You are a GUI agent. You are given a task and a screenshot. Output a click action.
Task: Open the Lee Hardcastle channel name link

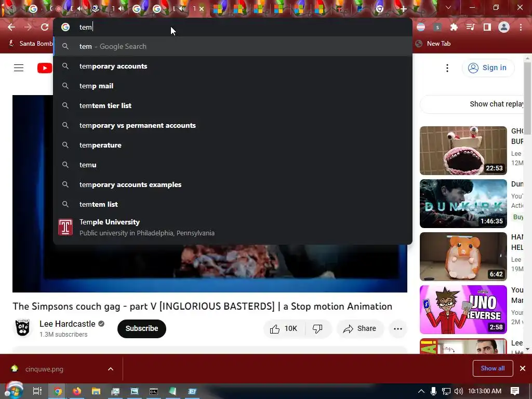click(67, 324)
